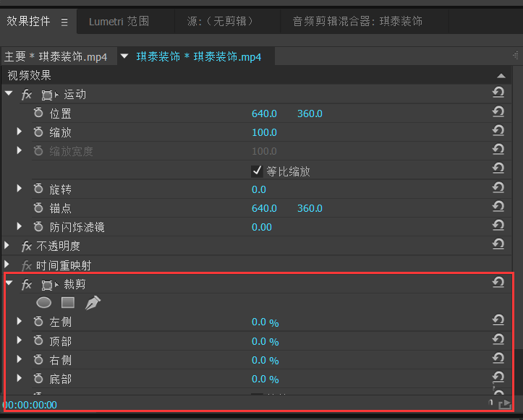Toggle the 旋转 stopwatch animation
The height and width of the screenshot is (420, 523).
click(38, 189)
